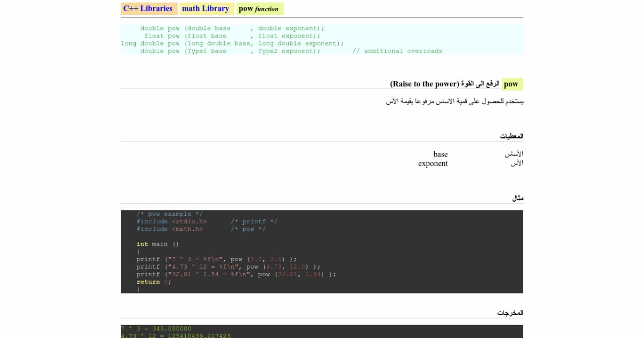Click the additional overloads comment
The height and width of the screenshot is (338, 644).
pos(397,51)
